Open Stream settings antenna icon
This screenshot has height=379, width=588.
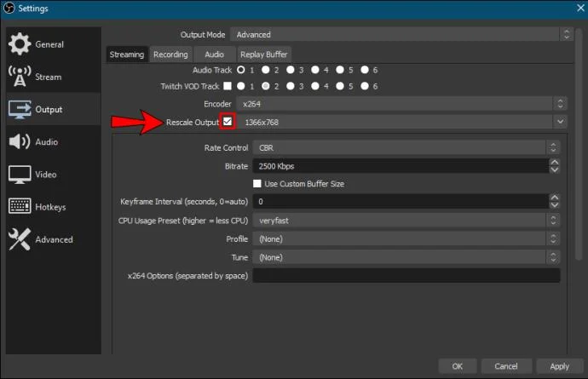click(20, 77)
